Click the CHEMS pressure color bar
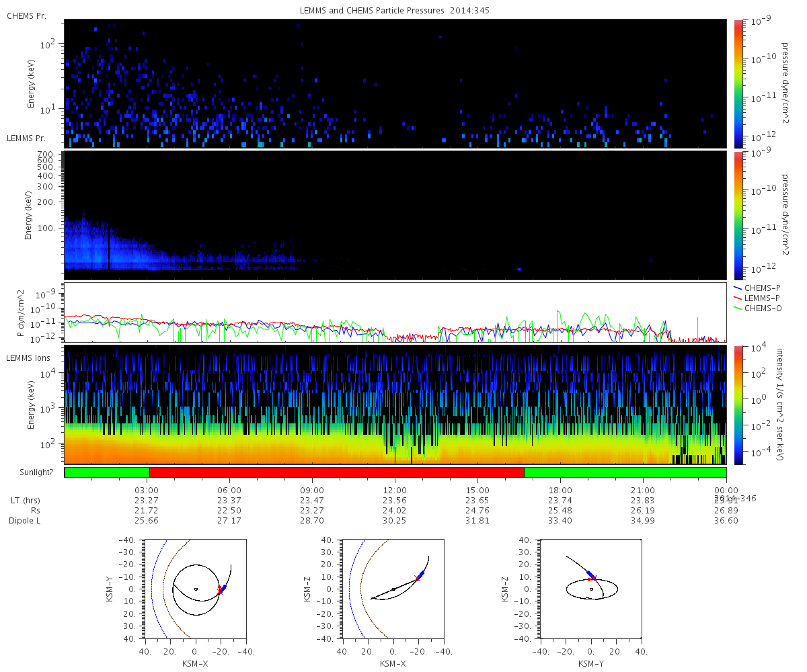Viewport: 807px width, 672px height. [x=738, y=83]
